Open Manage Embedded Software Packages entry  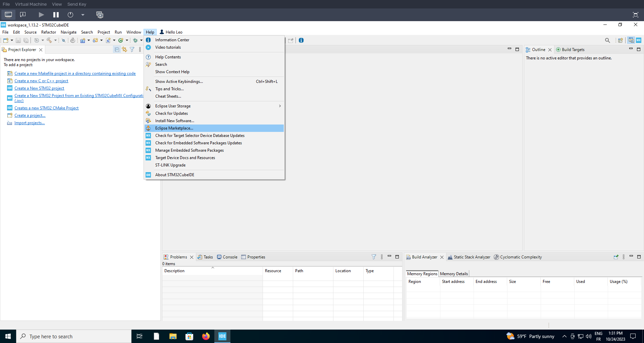pos(214,150)
